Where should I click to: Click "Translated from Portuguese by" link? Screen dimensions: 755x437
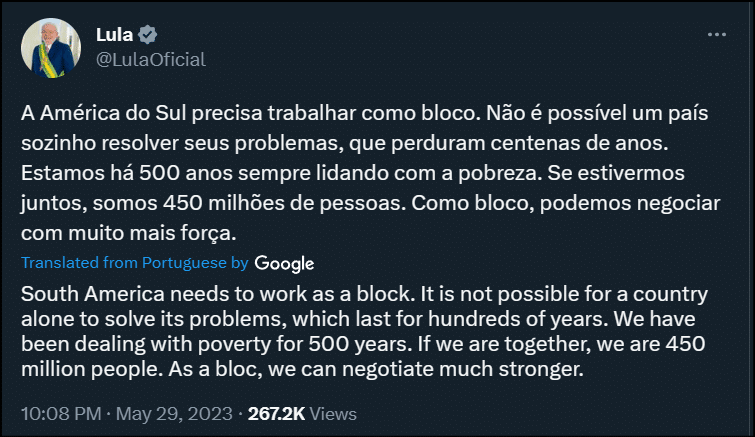[134, 263]
